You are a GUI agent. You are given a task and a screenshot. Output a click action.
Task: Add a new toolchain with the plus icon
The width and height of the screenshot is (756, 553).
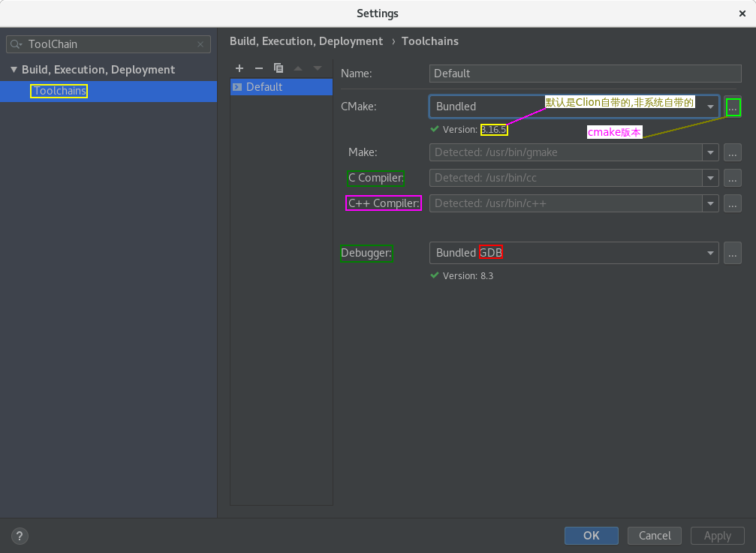(239, 68)
